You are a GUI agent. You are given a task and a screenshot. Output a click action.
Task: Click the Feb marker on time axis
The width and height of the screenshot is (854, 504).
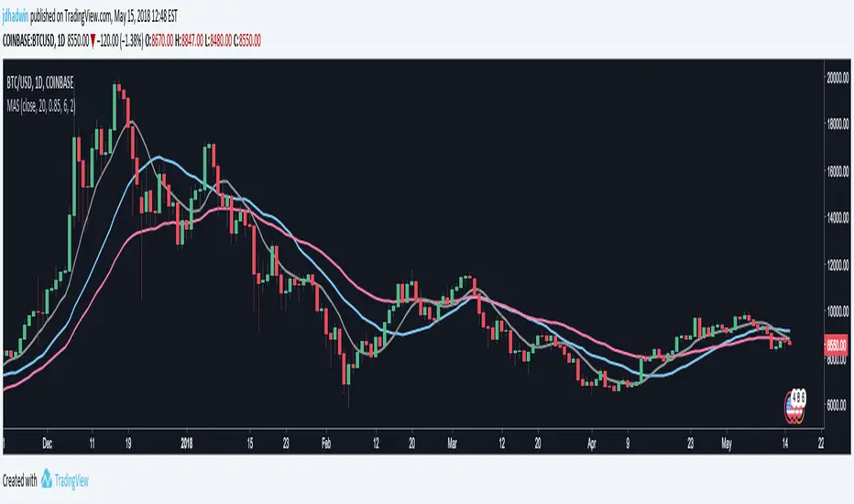(327, 440)
